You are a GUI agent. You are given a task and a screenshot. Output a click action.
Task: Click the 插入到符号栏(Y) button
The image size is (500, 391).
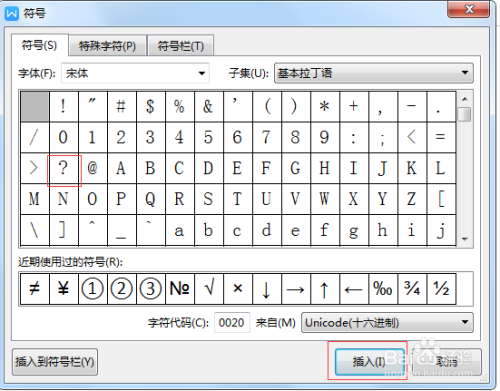click(55, 362)
